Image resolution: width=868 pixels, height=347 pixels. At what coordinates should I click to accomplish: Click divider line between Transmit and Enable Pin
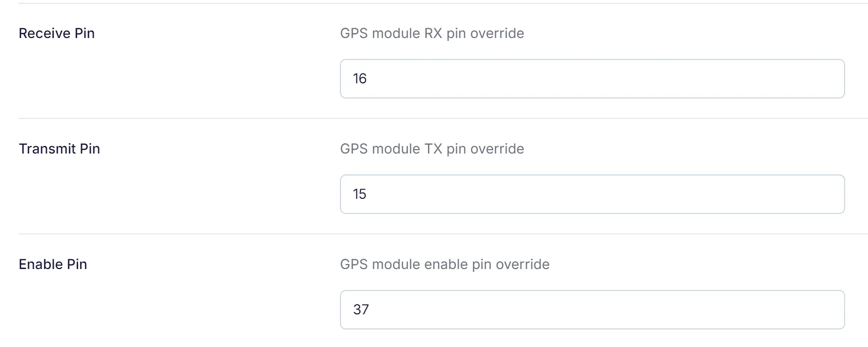coord(438,234)
